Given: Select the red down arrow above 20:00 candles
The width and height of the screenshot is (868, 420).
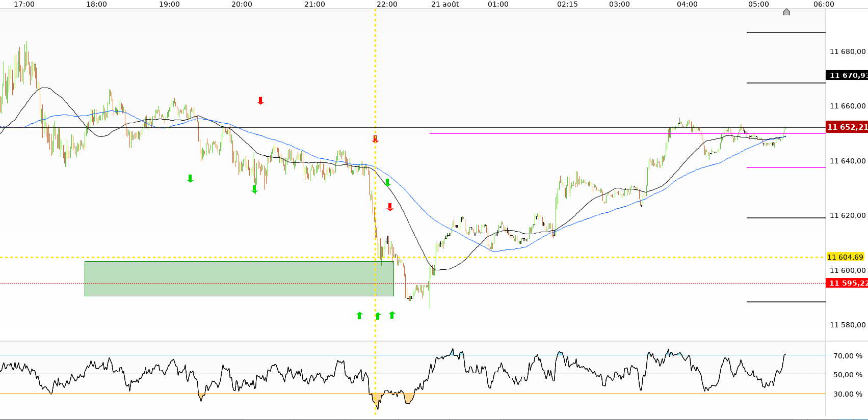Looking at the screenshot, I should (x=260, y=101).
